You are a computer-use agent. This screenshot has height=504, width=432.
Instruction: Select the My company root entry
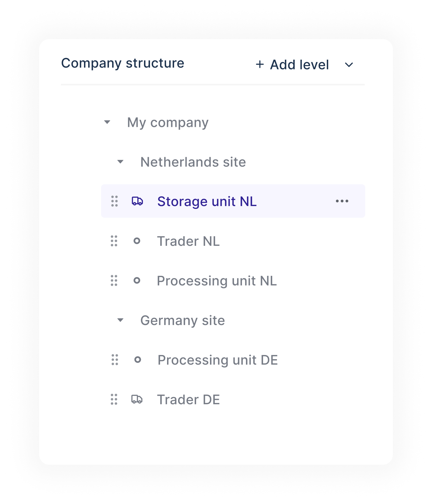click(168, 122)
